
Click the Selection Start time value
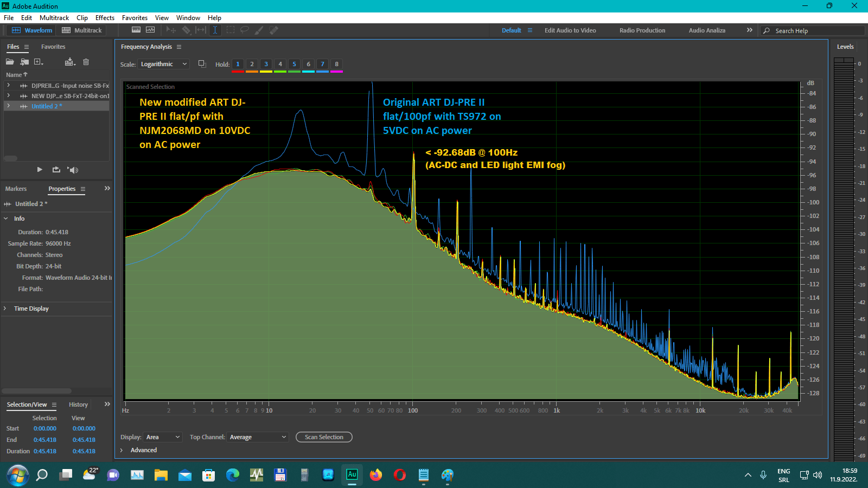pyautogui.click(x=45, y=428)
